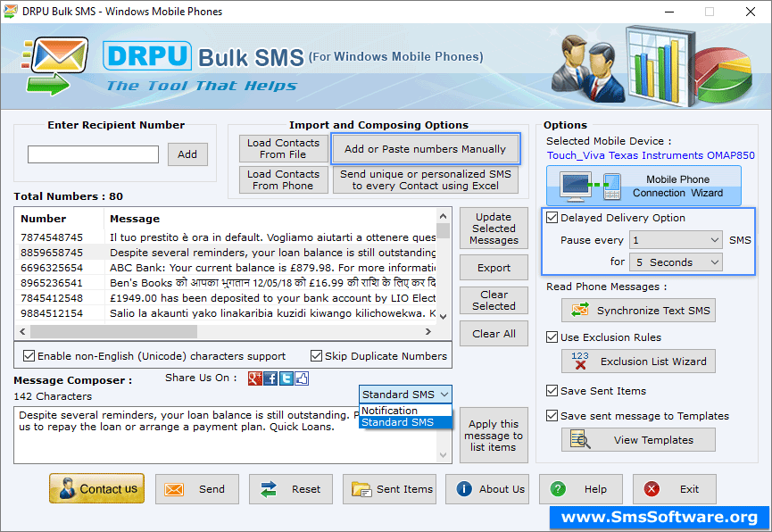
Task: Select row with number 7845412548
Action: [x=226, y=298]
